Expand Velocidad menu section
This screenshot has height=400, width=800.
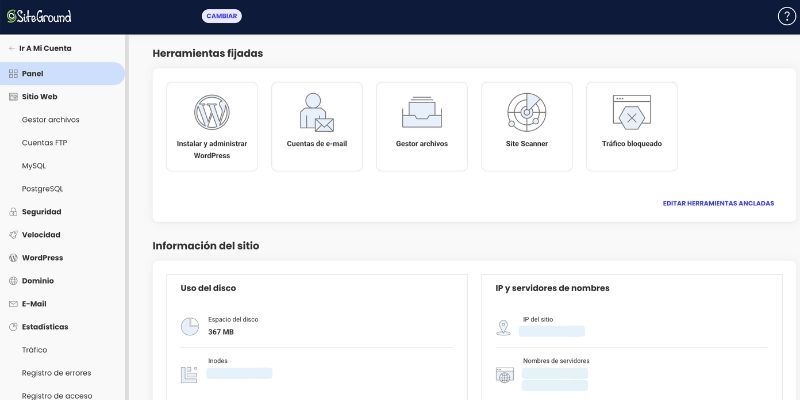pos(41,235)
